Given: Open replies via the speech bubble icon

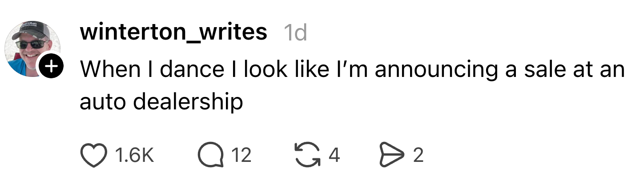Looking at the screenshot, I should tap(210, 155).
